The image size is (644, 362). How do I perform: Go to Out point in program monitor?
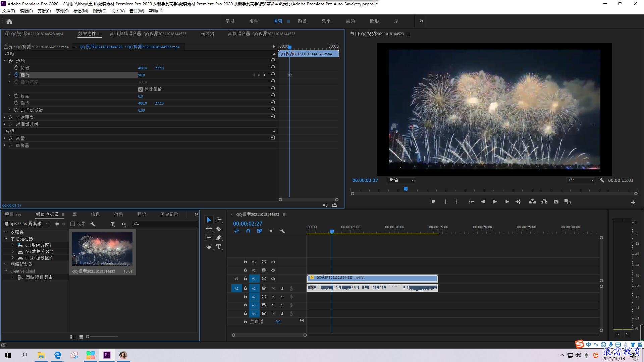click(518, 202)
